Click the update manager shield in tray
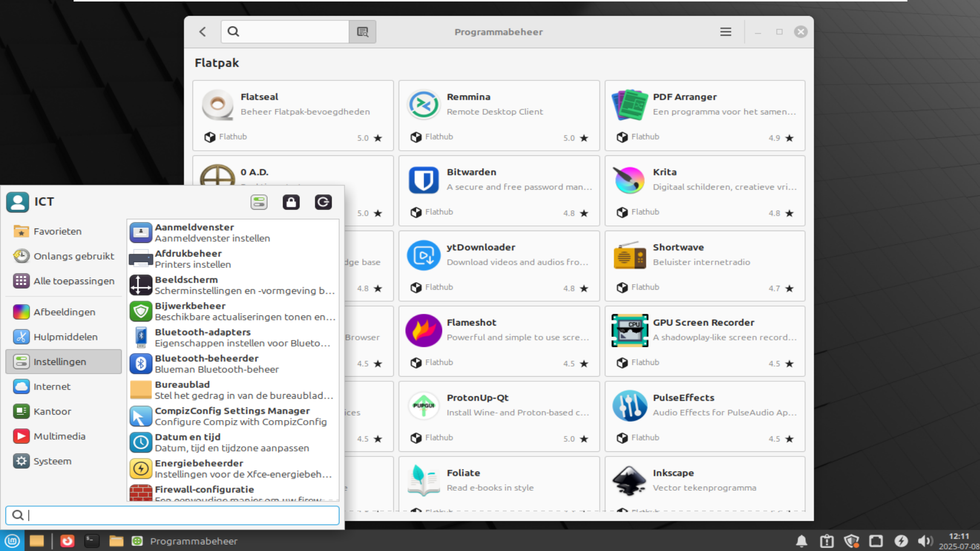The height and width of the screenshot is (551, 980). point(851,541)
